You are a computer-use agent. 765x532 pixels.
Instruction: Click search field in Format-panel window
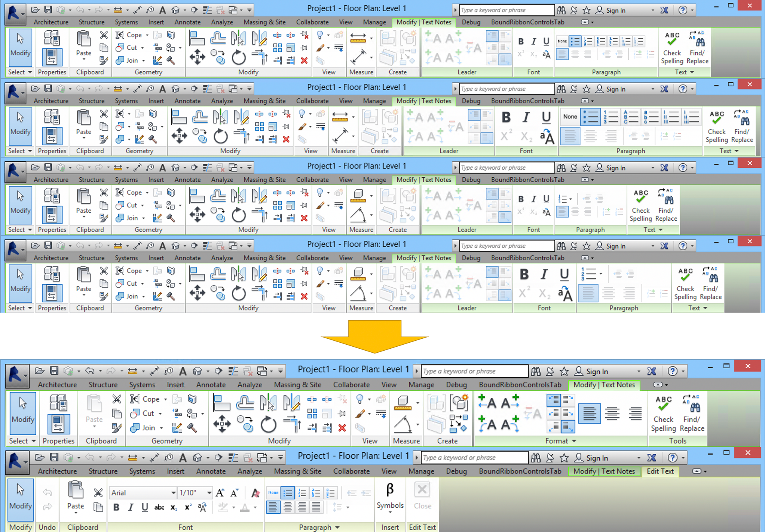coord(475,371)
